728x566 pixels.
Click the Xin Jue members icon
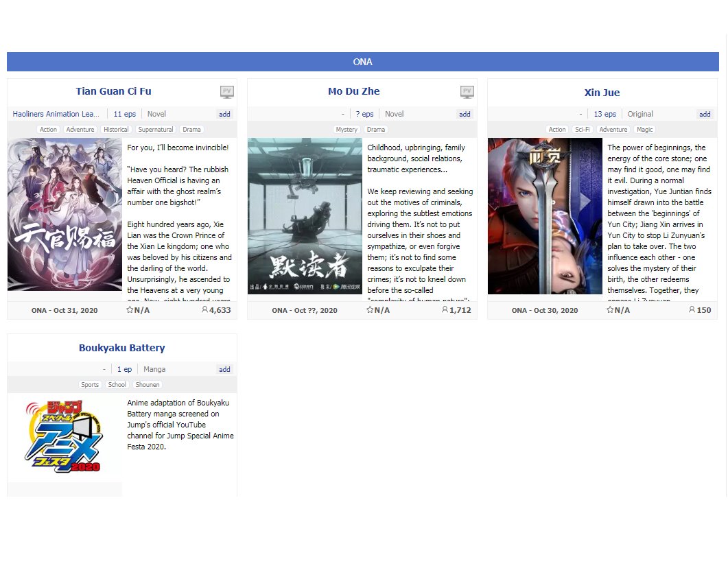[x=692, y=309]
